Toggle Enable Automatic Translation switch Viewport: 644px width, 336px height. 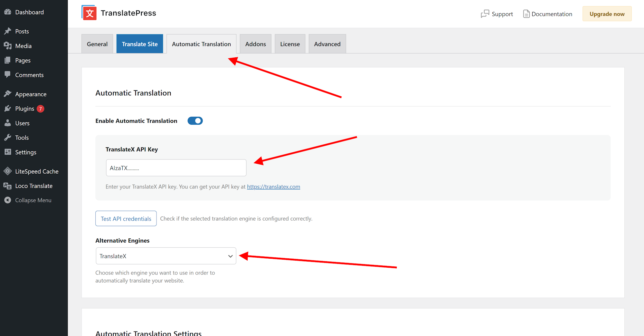click(195, 121)
